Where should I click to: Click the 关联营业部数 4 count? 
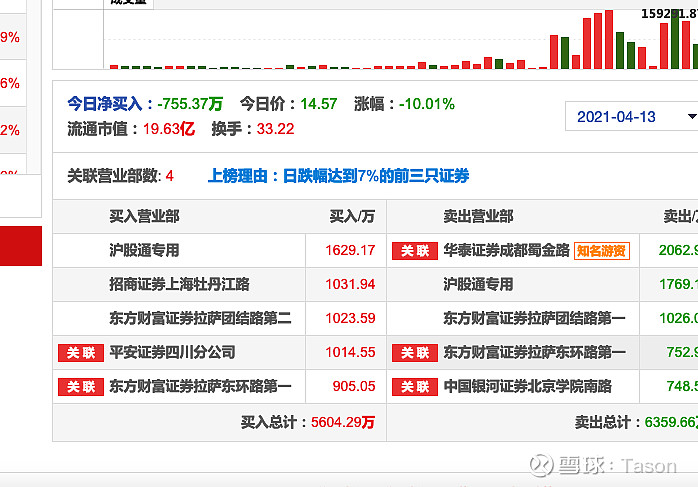click(170, 176)
